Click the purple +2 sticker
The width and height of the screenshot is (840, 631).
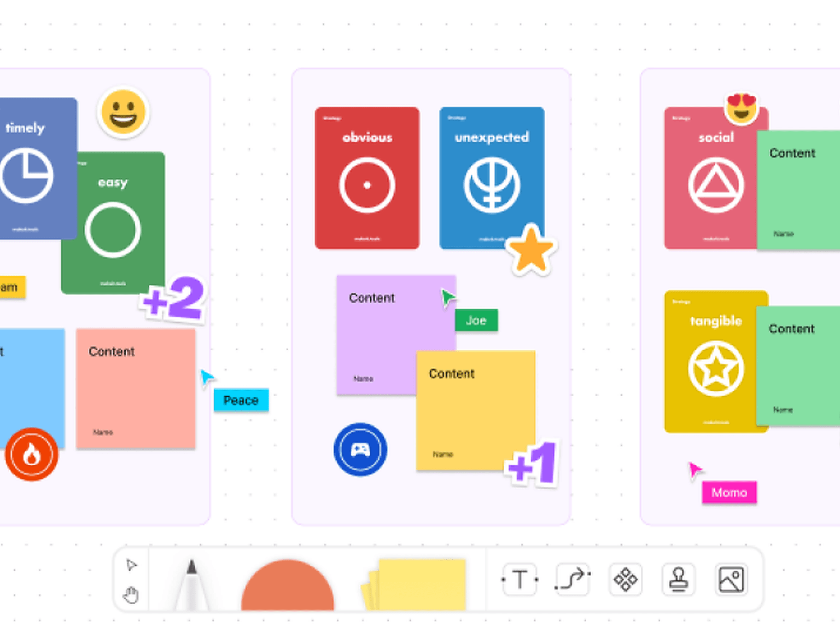tap(173, 299)
